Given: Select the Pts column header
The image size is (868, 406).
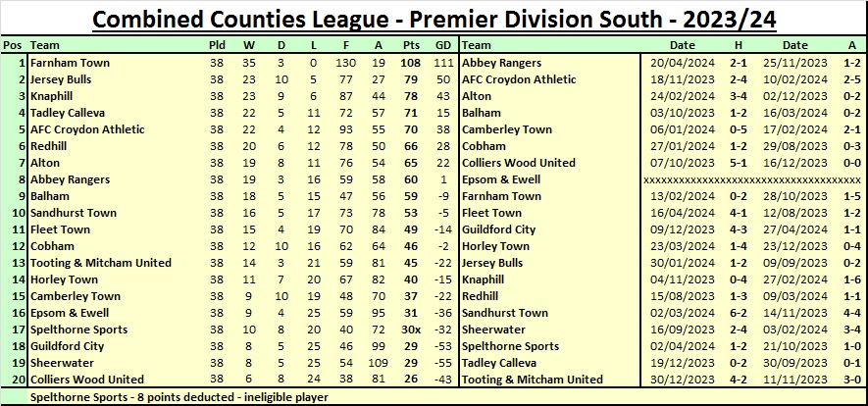Looking at the screenshot, I should pos(411,45).
